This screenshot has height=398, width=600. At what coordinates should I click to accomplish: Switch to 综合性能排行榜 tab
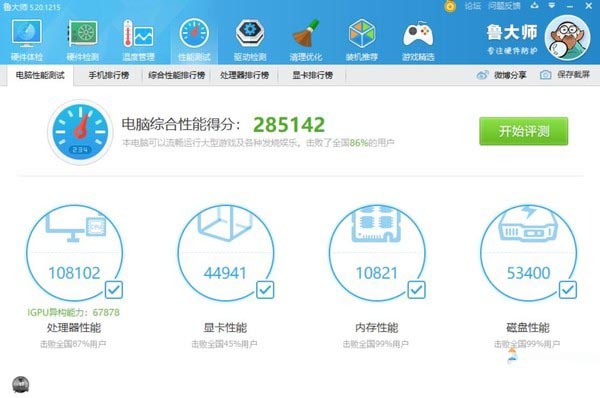[x=176, y=75]
